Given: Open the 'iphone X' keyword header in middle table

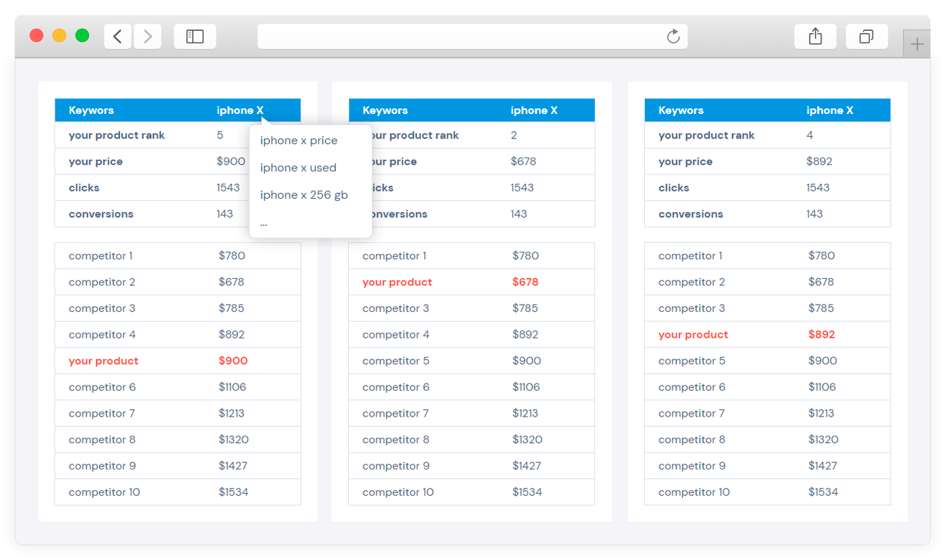Looking at the screenshot, I should [x=534, y=110].
